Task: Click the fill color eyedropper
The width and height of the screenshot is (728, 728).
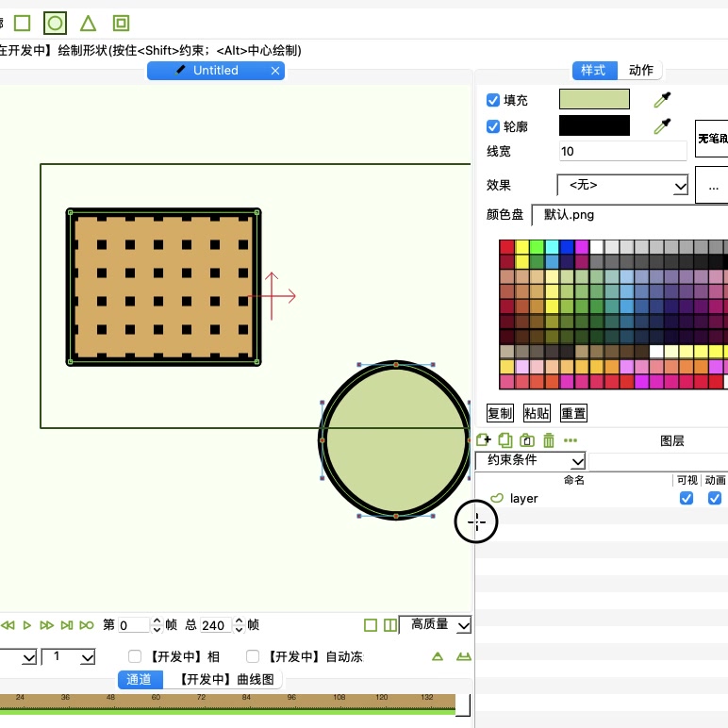Action: pos(663,100)
